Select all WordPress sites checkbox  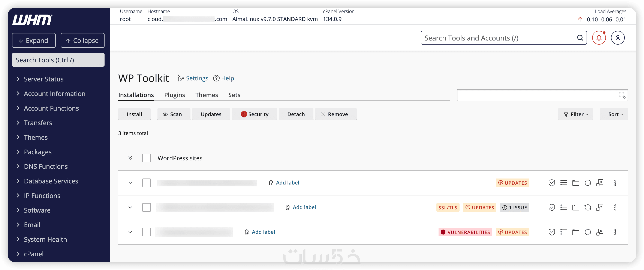coord(147,158)
